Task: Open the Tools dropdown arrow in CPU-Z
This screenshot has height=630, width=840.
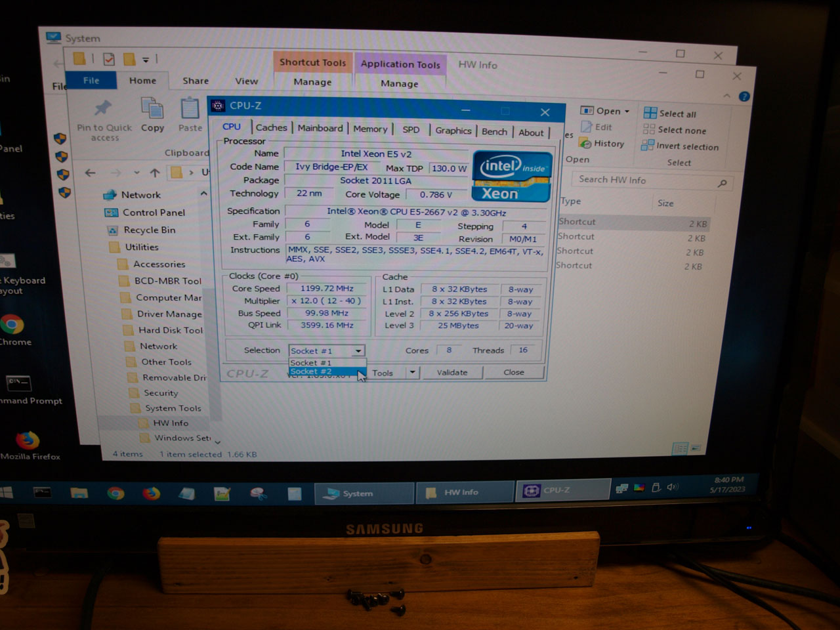Action: (x=412, y=372)
